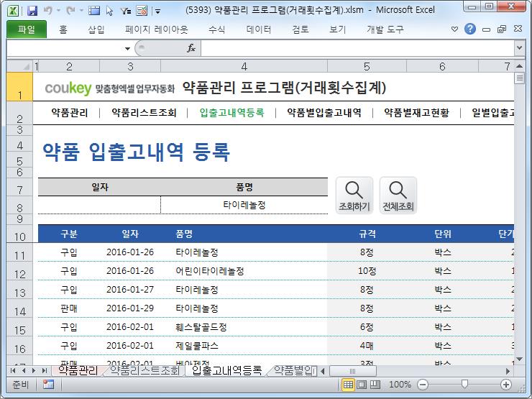The width and height of the screenshot is (532, 399).
Task: Open the 페이지 레이아웃 ribbon tab
Action: (x=157, y=29)
